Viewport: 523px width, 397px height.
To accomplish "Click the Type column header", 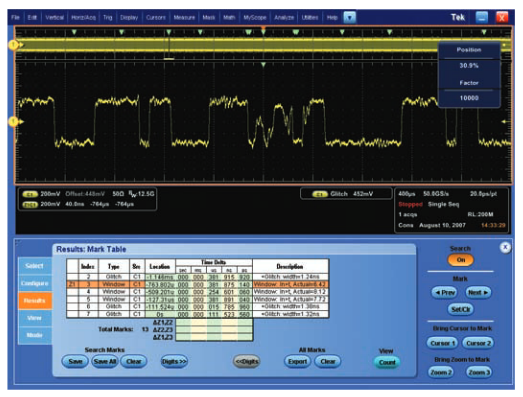I will (x=113, y=266).
